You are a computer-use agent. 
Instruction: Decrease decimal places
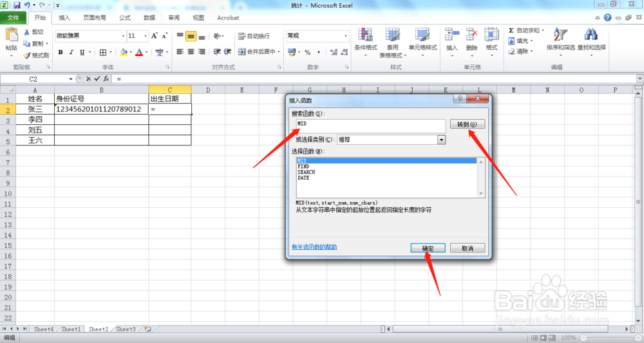(344, 52)
